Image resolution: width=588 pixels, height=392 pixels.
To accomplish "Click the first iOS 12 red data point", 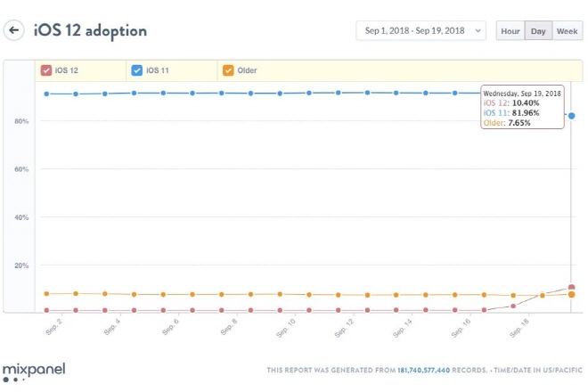I will [x=46, y=310].
